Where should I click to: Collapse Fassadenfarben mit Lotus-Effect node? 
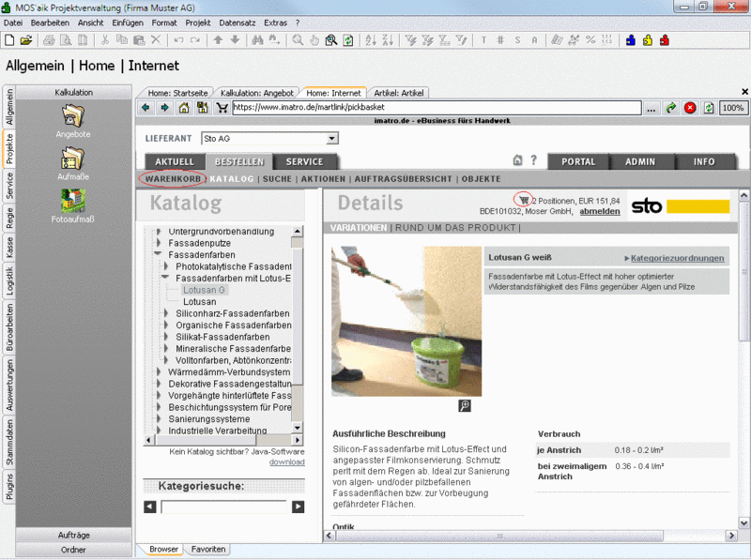pos(165,278)
